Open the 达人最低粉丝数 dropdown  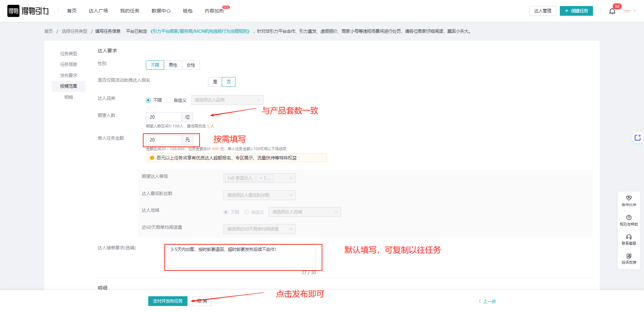click(x=259, y=195)
